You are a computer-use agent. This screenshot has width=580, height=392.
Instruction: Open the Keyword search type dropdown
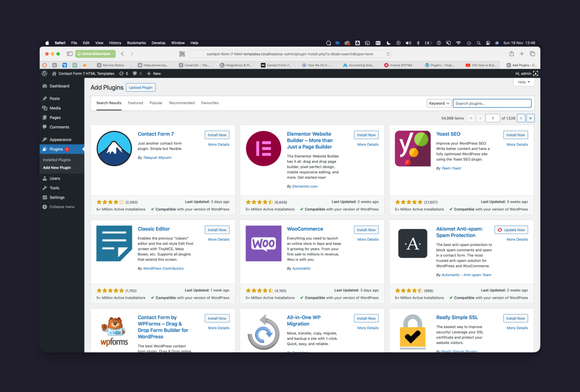point(439,103)
